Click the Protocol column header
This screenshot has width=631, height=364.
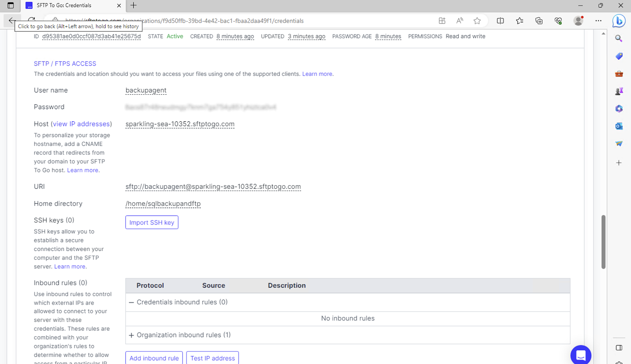point(150,286)
